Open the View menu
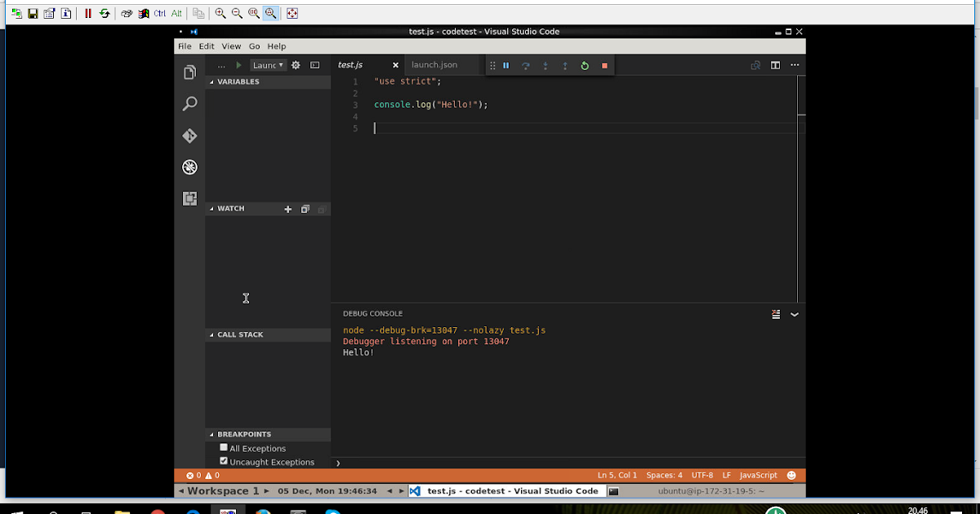This screenshot has width=980, height=514. (x=231, y=47)
